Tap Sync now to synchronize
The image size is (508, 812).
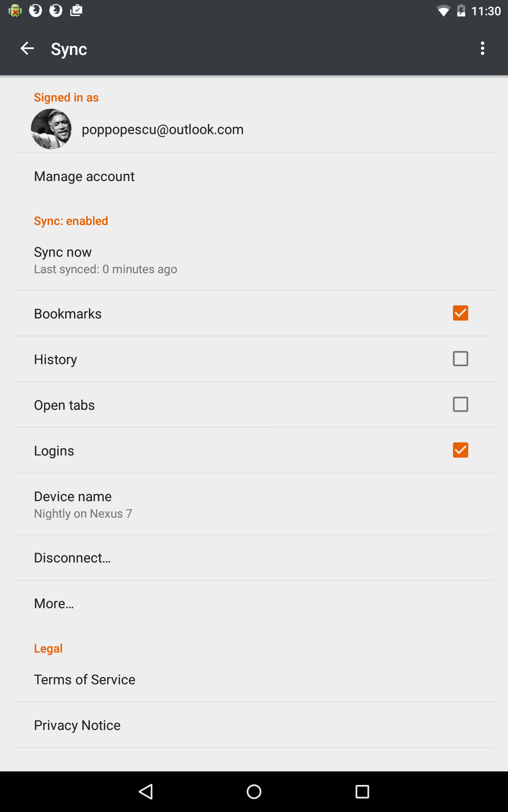(254, 260)
